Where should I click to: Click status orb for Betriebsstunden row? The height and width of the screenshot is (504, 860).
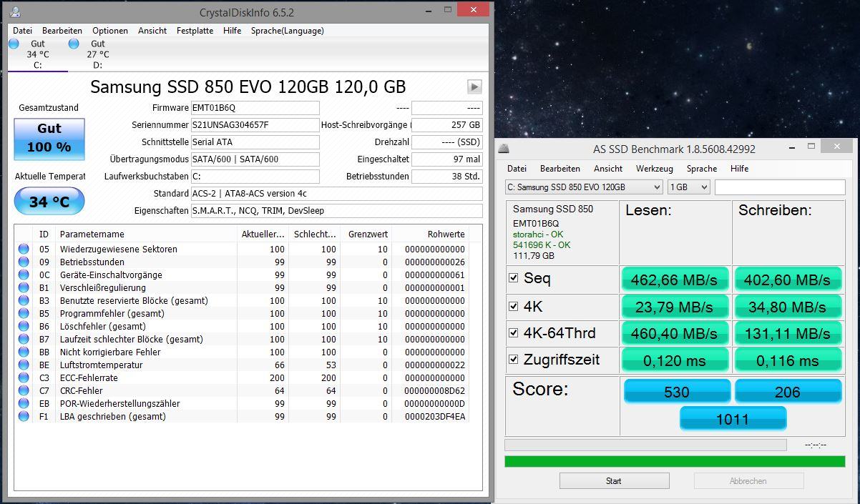pyautogui.click(x=24, y=262)
